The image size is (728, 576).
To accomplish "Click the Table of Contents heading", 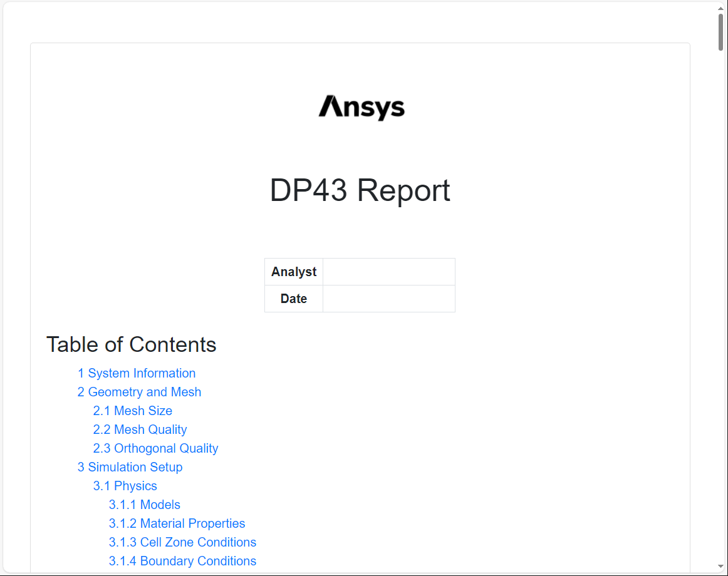I will coord(131,344).
